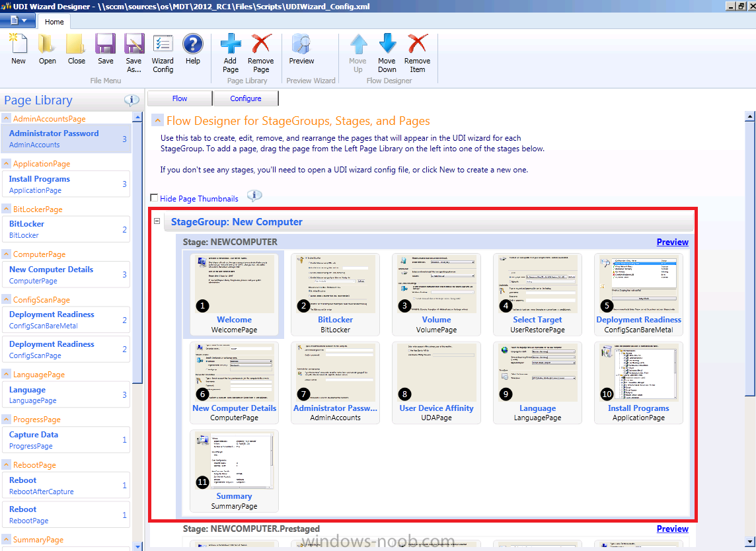
Task: Save the config with the Save icon
Action: pyautogui.click(x=105, y=44)
